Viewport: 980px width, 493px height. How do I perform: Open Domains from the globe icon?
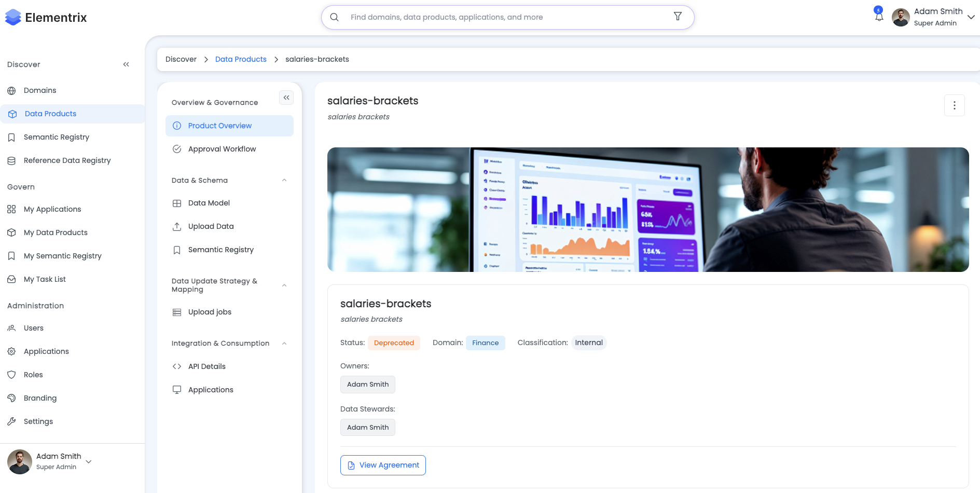(11, 90)
